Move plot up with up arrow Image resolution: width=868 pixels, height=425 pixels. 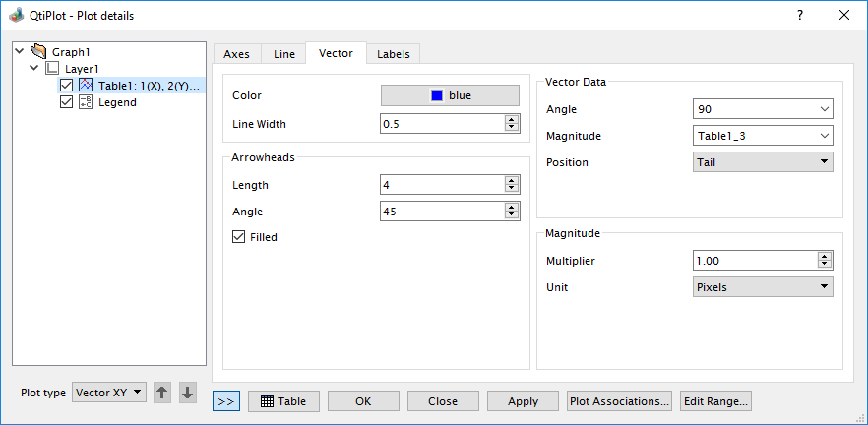click(162, 393)
